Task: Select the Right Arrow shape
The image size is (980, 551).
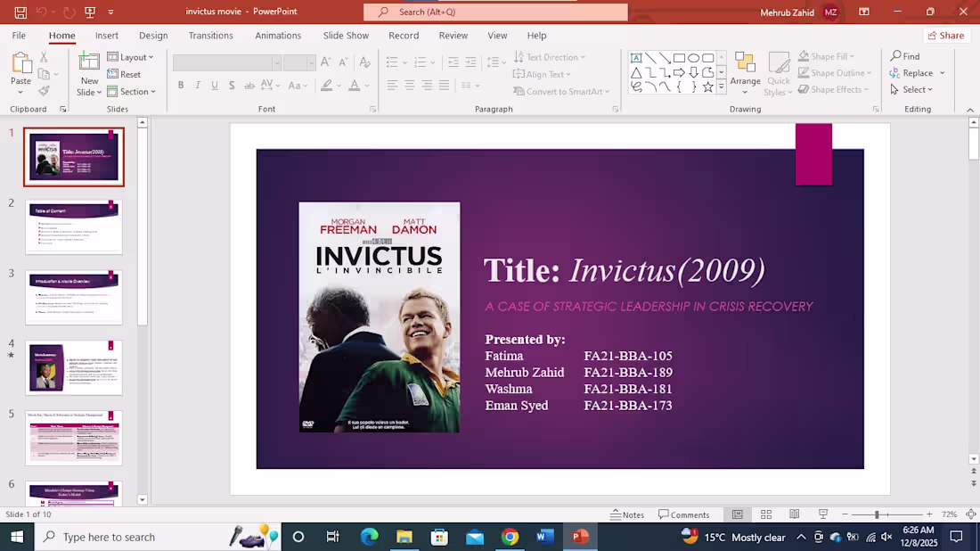Action: point(679,72)
